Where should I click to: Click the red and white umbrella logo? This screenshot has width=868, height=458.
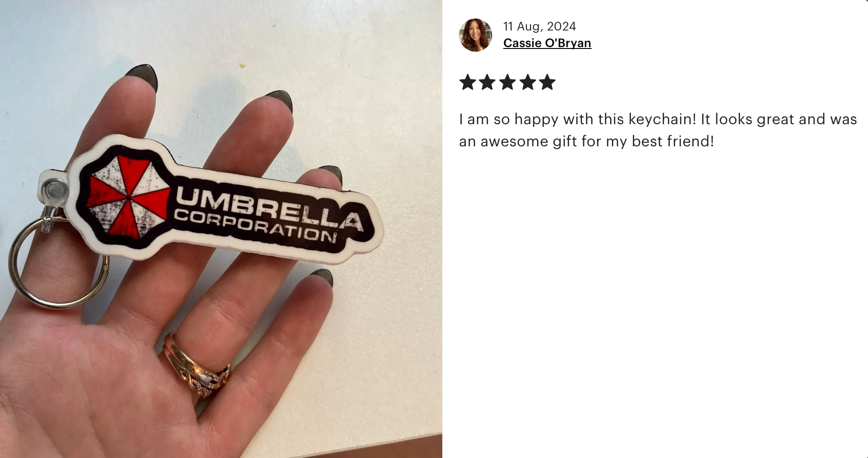[128, 197]
